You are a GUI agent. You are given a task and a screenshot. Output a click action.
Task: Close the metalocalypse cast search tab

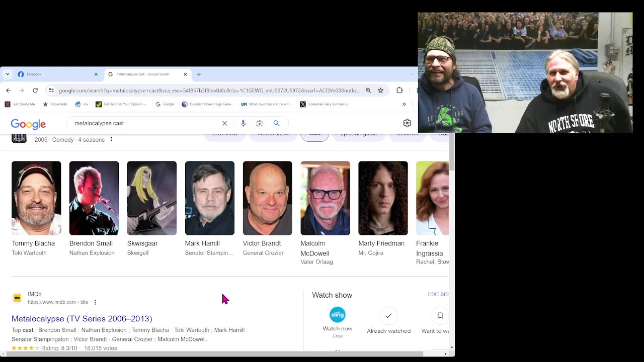tap(185, 74)
